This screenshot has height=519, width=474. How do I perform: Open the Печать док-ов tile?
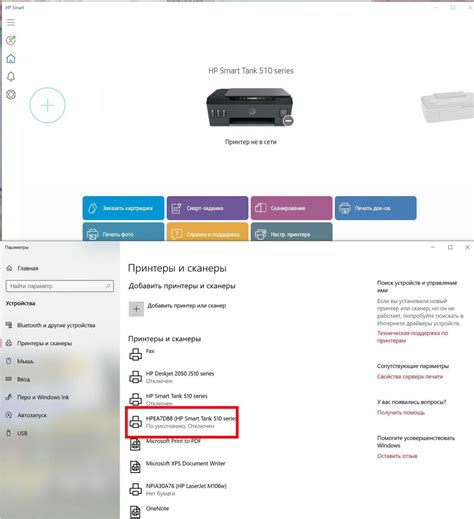pos(376,208)
